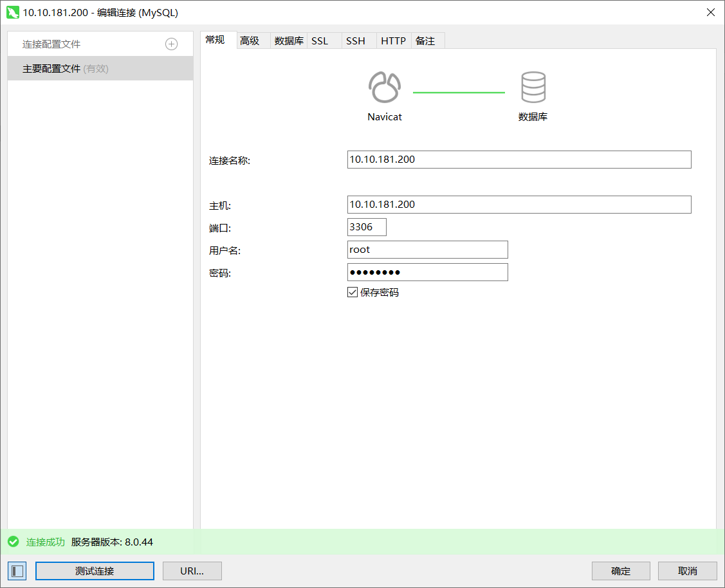Screen dimensions: 725x588
Task: Click the 连接名称: label
Action: click(229, 160)
